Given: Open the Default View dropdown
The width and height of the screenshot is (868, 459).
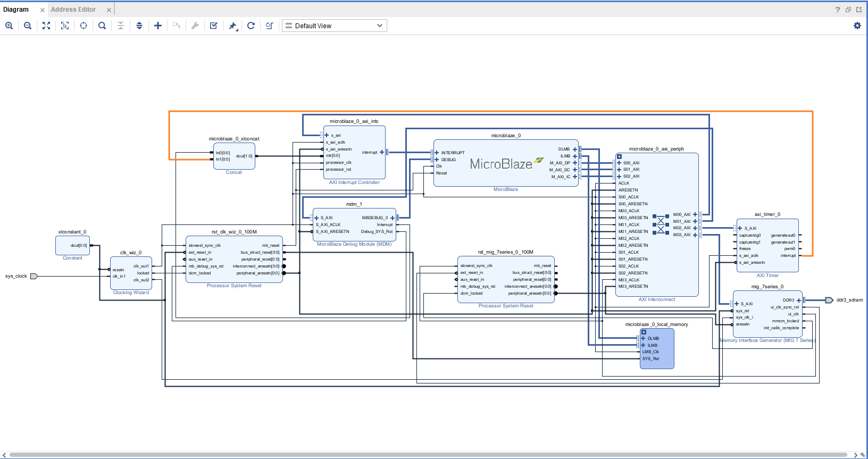Looking at the screenshot, I should pos(334,26).
